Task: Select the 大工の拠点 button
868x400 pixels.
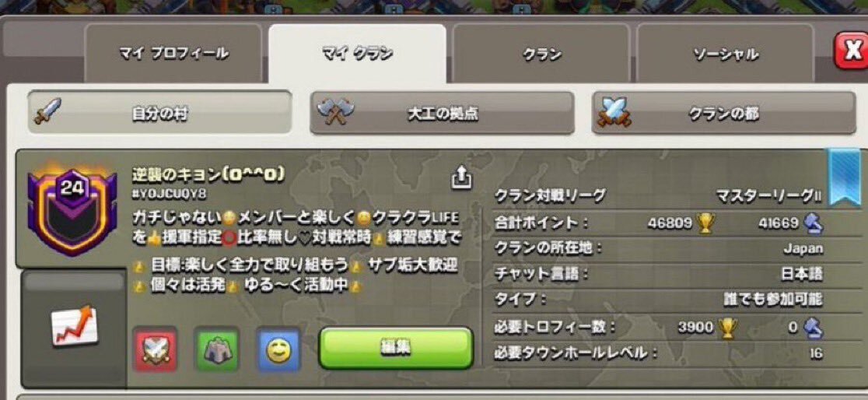Action: (442, 113)
